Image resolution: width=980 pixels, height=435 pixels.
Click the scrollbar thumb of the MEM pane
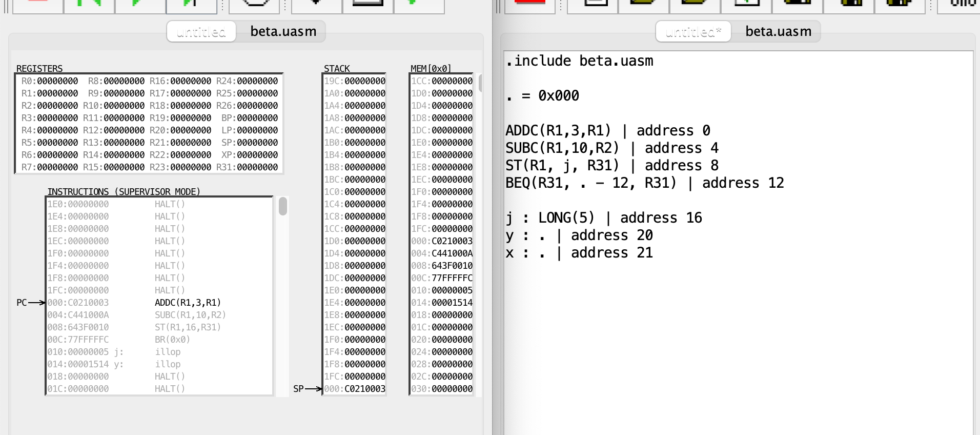click(x=480, y=83)
